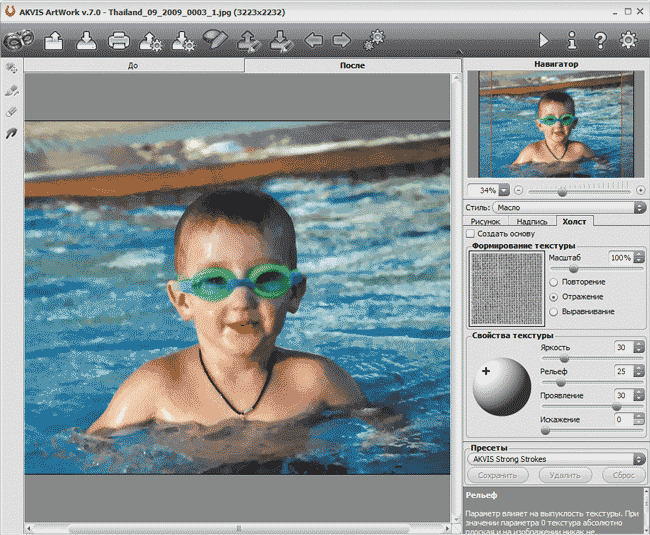Choose the 'Выравнивание' radio option

coord(553,311)
